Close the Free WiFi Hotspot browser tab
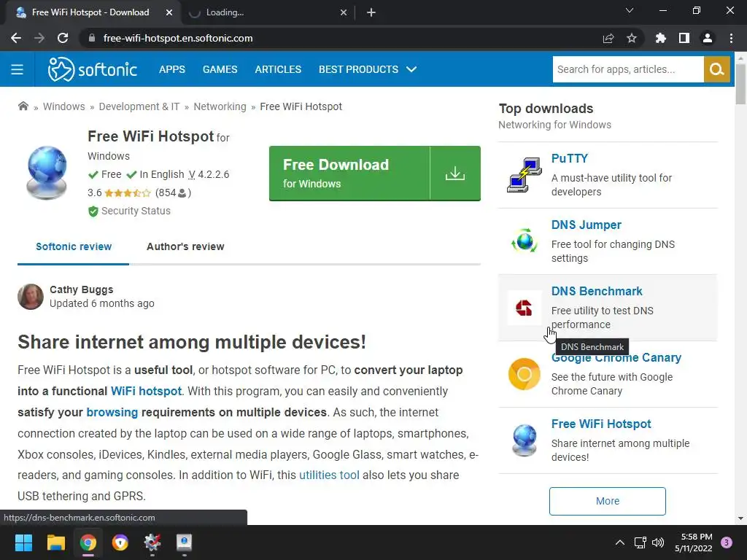 pos(169,12)
